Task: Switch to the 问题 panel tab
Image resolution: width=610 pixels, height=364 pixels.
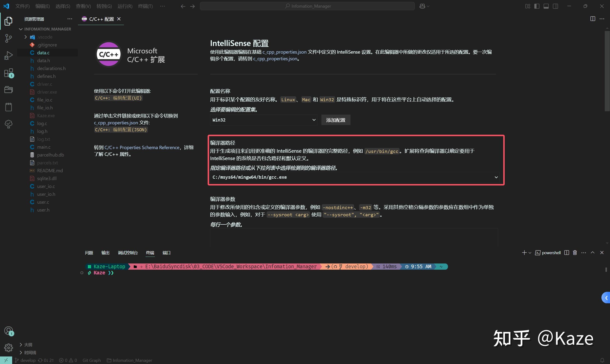Action: pyautogui.click(x=89, y=253)
